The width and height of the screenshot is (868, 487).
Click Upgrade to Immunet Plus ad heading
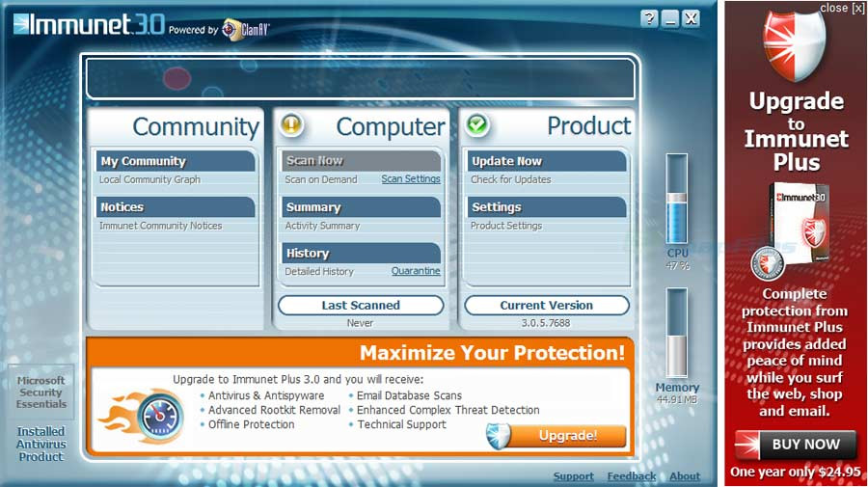point(796,132)
